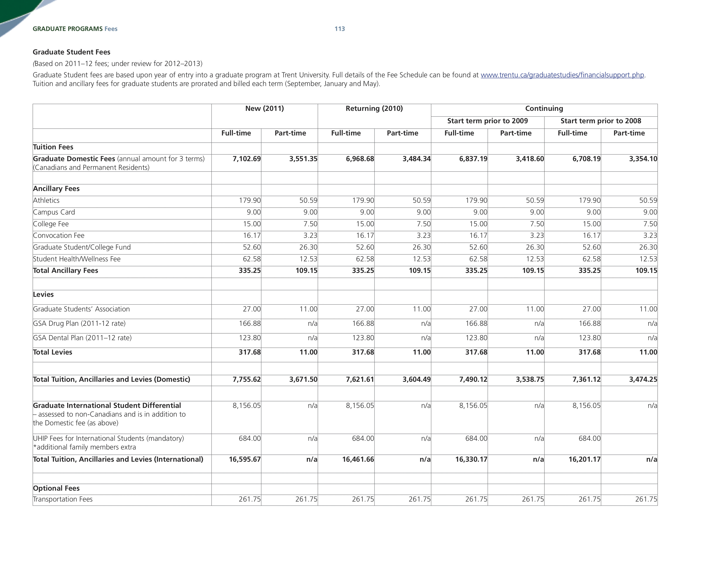Click the "GSA Dental Plan" row label
Viewport: 719px width, 588px height.
[x=82, y=338]
